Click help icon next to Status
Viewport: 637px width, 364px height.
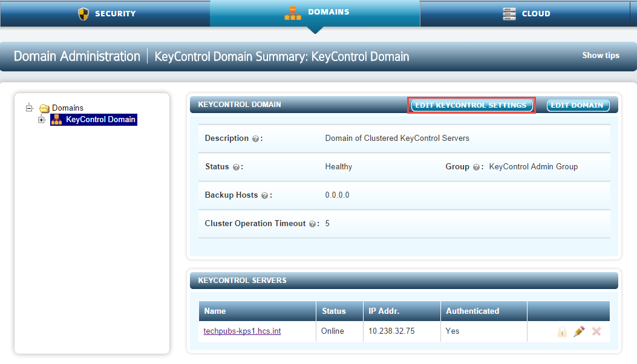(236, 167)
